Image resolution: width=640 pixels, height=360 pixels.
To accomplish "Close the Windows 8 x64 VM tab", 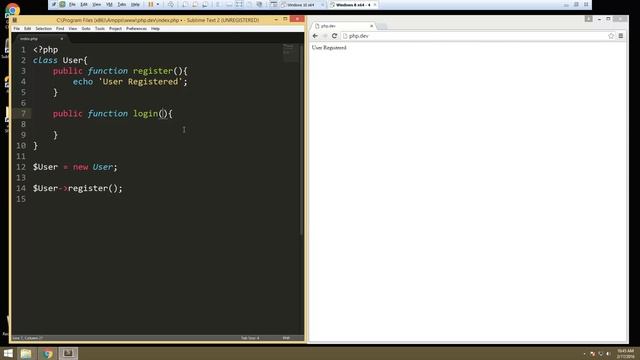I will (375, 5).
